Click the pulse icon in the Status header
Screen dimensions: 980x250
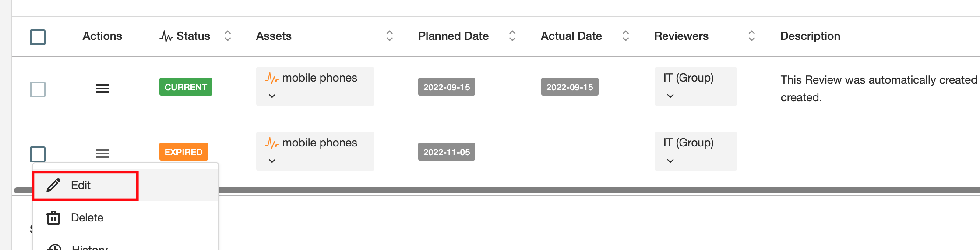(x=166, y=36)
